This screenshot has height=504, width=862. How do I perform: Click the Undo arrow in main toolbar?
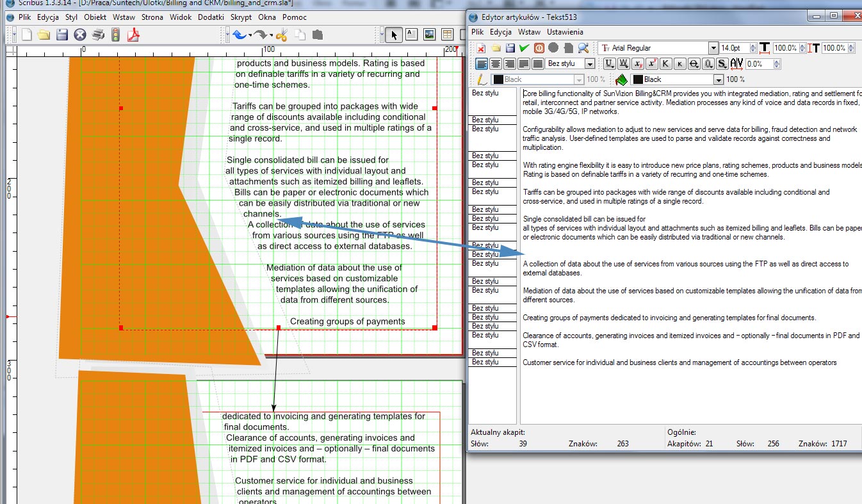point(239,35)
